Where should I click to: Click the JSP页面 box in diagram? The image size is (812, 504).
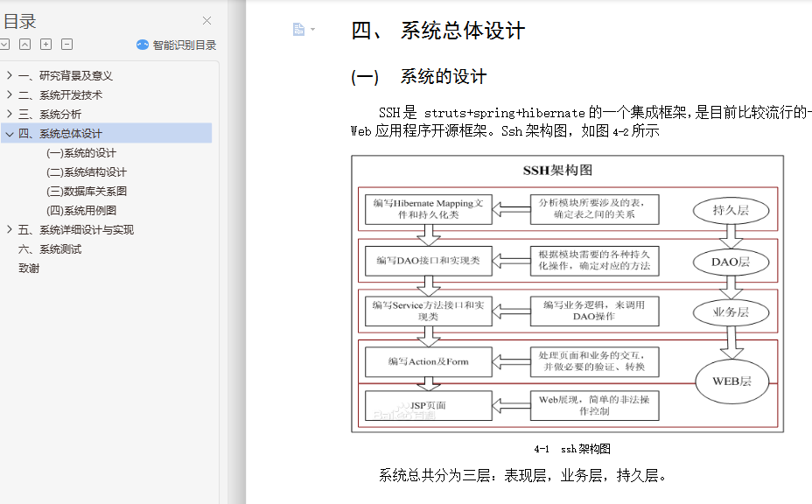[x=428, y=406]
